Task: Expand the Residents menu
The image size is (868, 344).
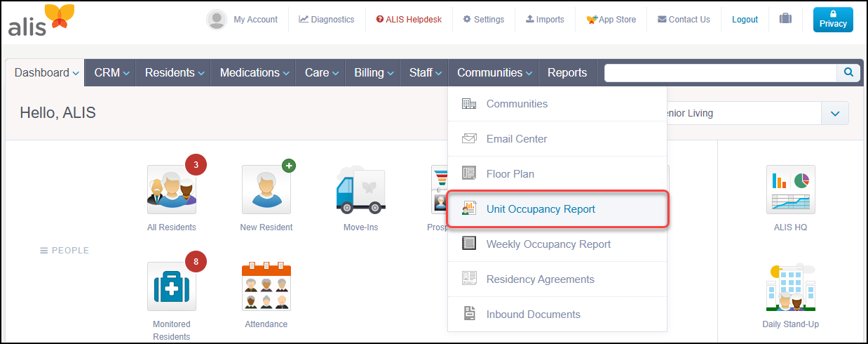Action: 175,72
